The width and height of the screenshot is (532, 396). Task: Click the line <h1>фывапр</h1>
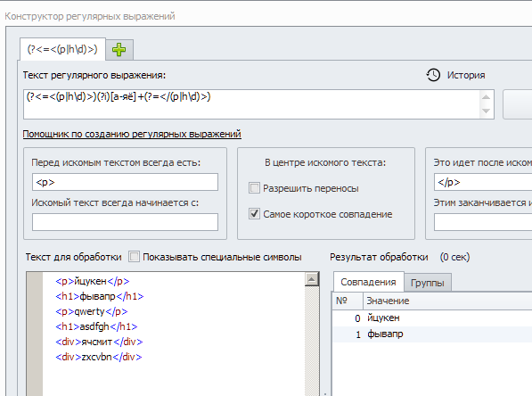coord(100,296)
